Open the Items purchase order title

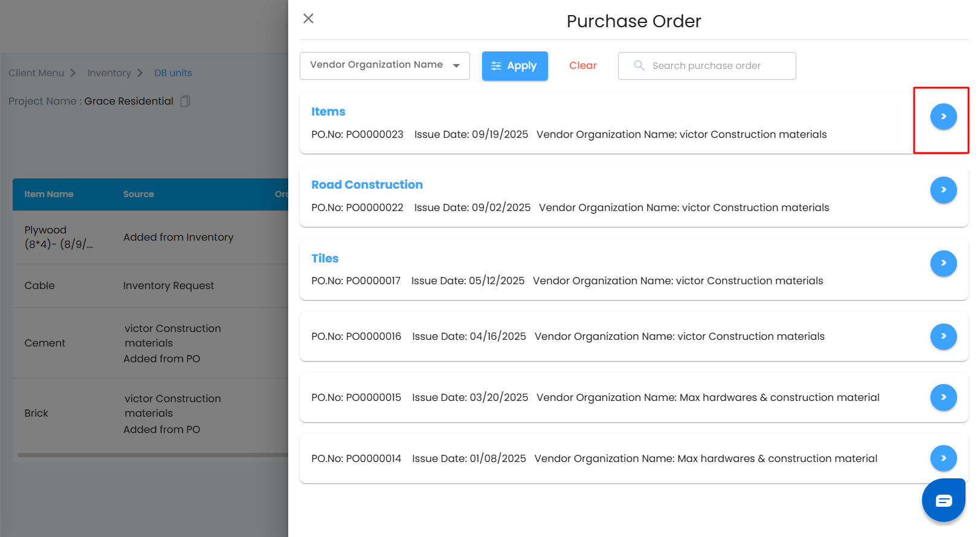(328, 112)
